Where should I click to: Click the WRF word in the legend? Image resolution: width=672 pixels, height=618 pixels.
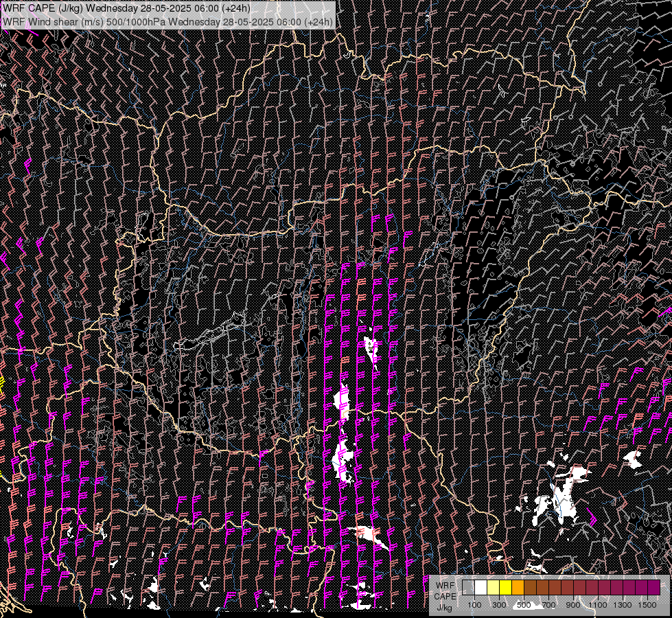445,586
